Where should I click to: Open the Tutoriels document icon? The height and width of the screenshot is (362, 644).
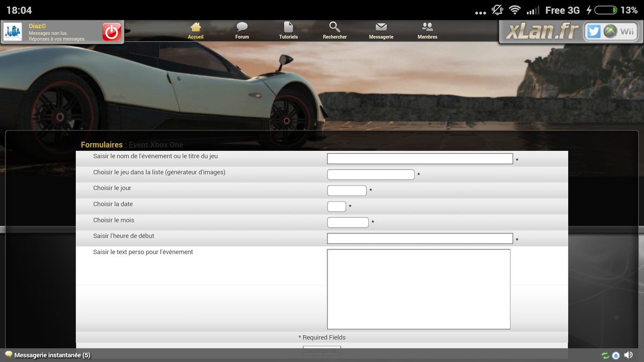coord(288,27)
